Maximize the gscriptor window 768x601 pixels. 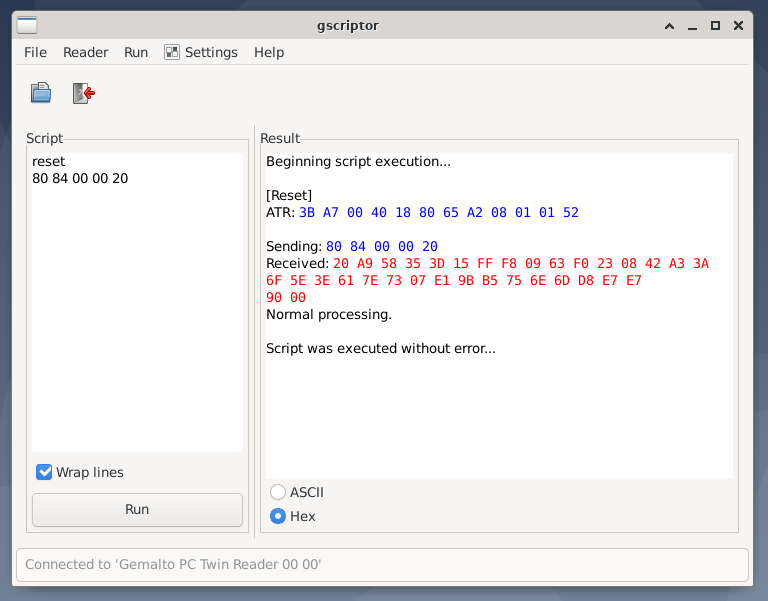[x=715, y=25]
